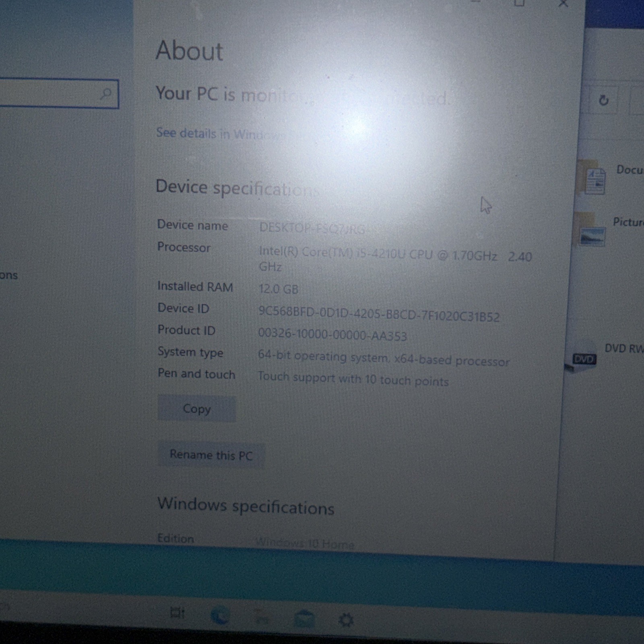Click the Windows specifications heading
The height and width of the screenshot is (644, 644).
pos(246,506)
